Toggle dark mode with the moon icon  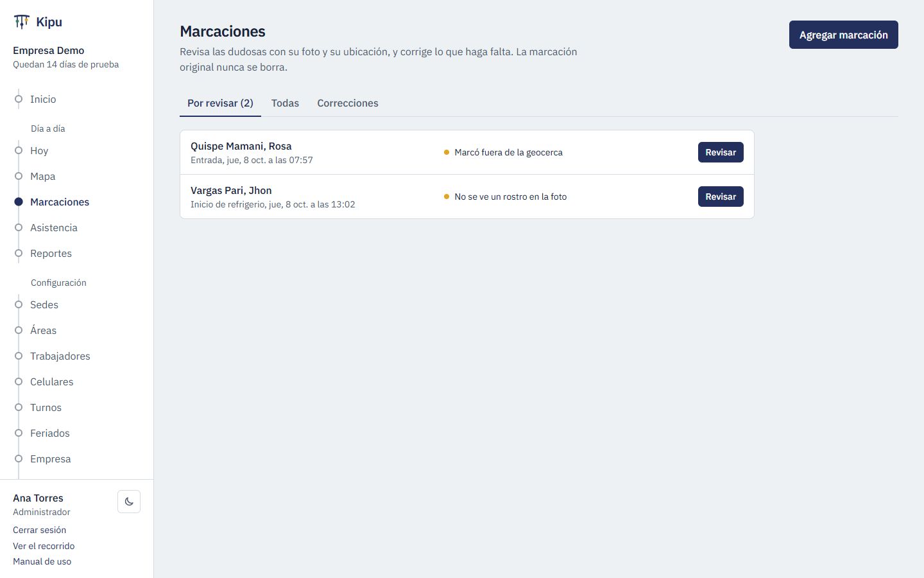coord(129,502)
